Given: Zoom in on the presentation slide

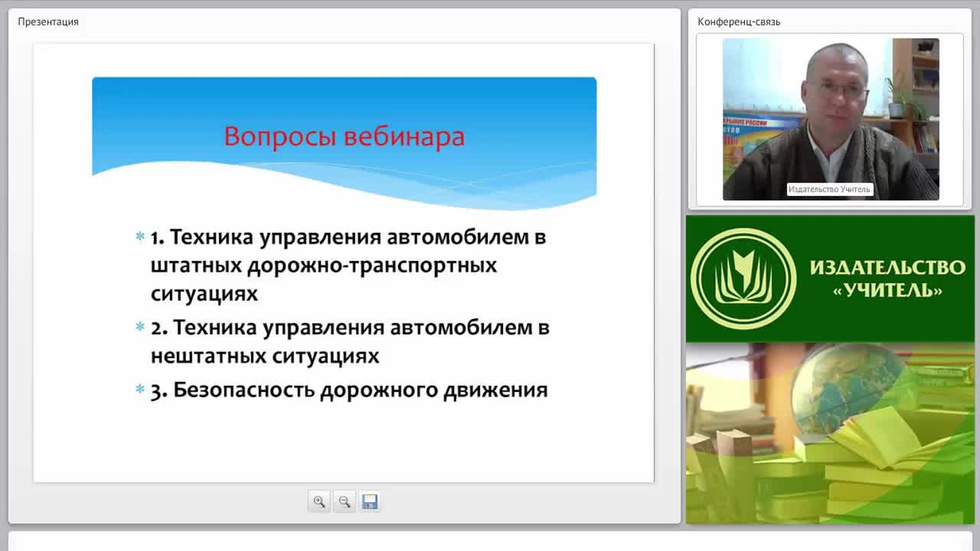Looking at the screenshot, I should tap(319, 502).
